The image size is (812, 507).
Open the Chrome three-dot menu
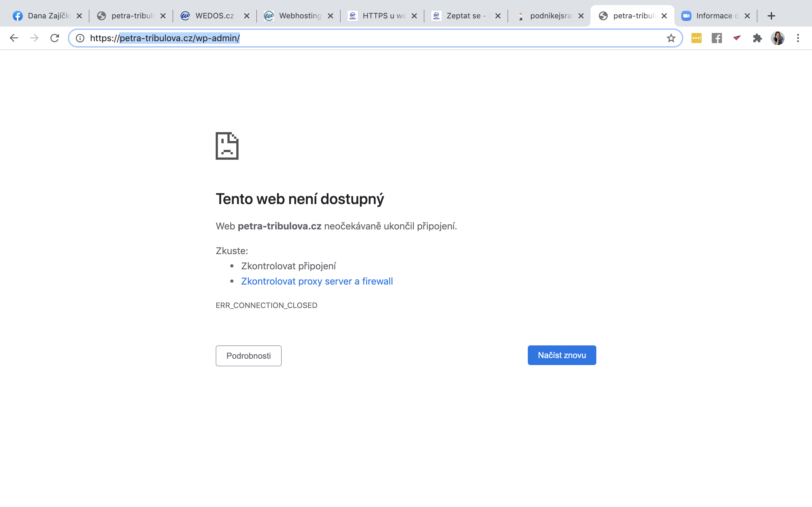pyautogui.click(x=798, y=38)
